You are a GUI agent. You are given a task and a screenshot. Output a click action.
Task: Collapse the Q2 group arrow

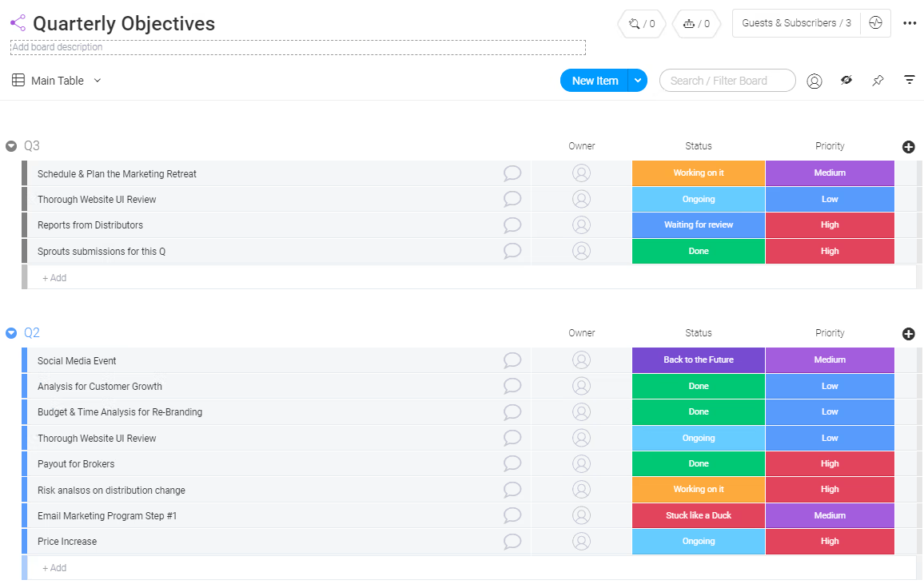[x=10, y=333]
